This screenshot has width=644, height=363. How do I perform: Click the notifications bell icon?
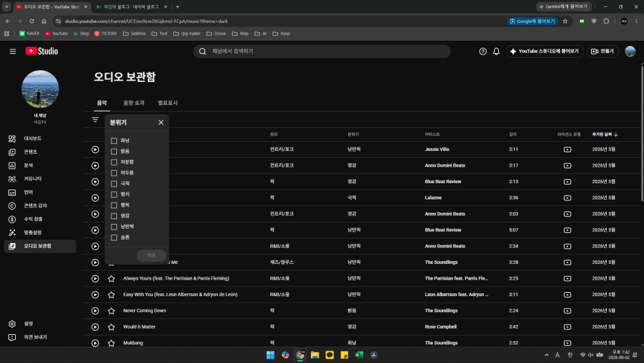[x=496, y=52]
